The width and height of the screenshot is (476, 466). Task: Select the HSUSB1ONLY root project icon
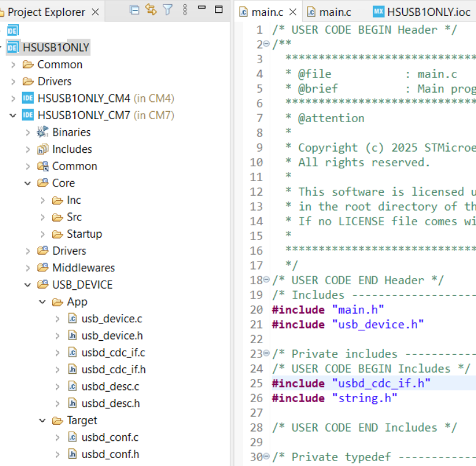coord(13,47)
